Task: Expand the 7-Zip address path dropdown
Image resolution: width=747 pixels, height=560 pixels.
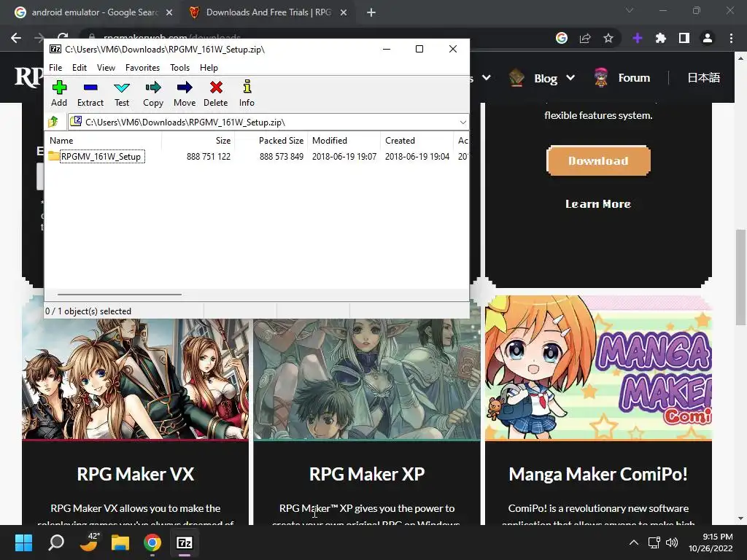Action: tap(462, 122)
